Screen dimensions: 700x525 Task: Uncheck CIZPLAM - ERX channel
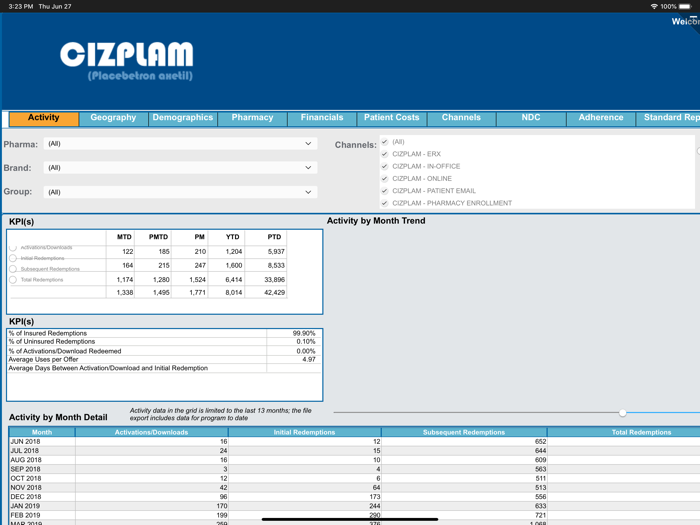tap(384, 154)
